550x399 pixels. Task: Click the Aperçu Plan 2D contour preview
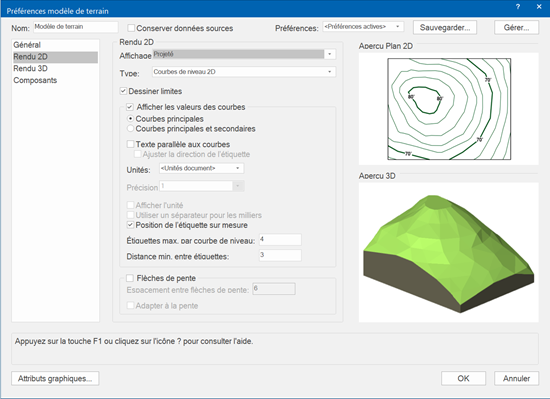point(449,109)
